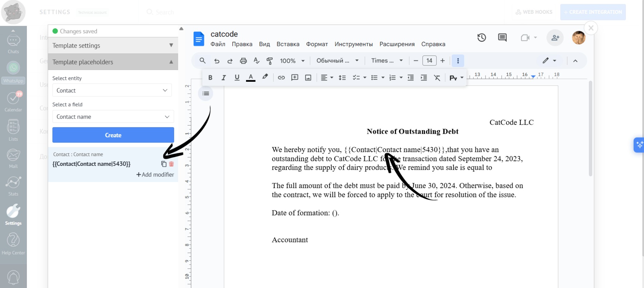The height and width of the screenshot is (288, 644).
Task: Click the insert image icon
Action: (308, 78)
